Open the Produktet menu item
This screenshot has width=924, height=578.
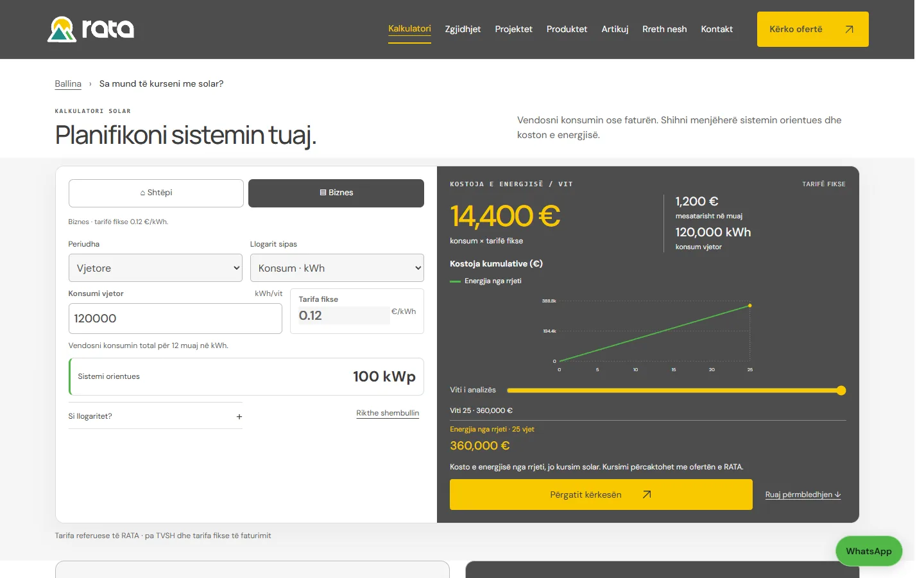click(x=567, y=30)
